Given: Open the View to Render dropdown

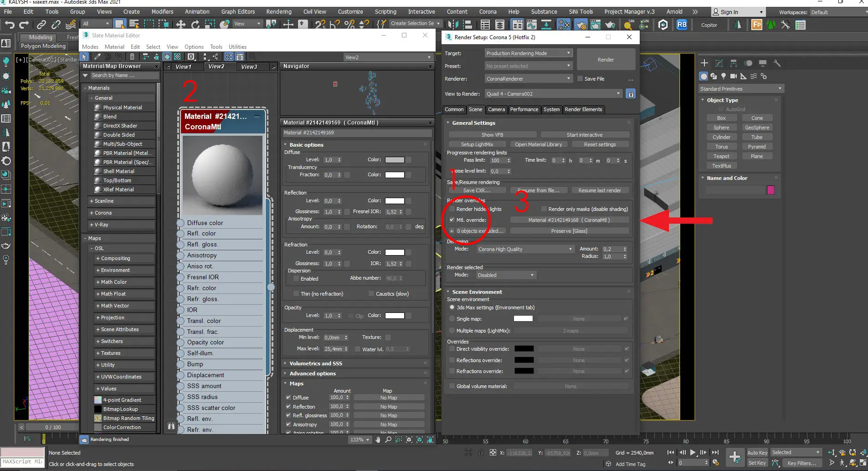Looking at the screenshot, I should click(x=554, y=94).
